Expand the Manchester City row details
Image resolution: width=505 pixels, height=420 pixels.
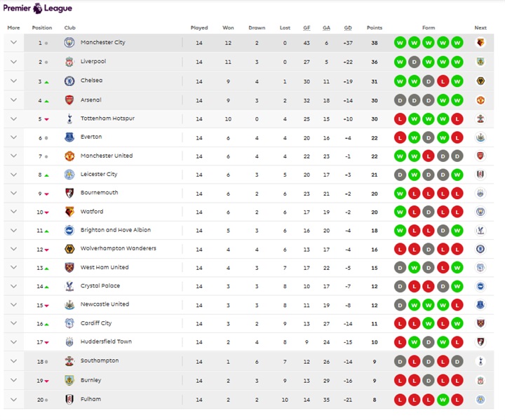click(x=13, y=43)
